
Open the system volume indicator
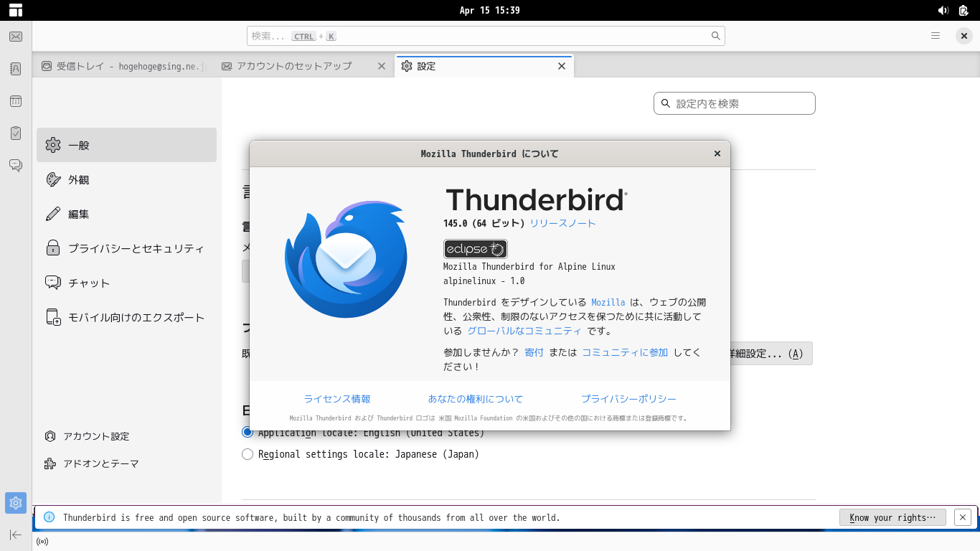[x=943, y=10]
